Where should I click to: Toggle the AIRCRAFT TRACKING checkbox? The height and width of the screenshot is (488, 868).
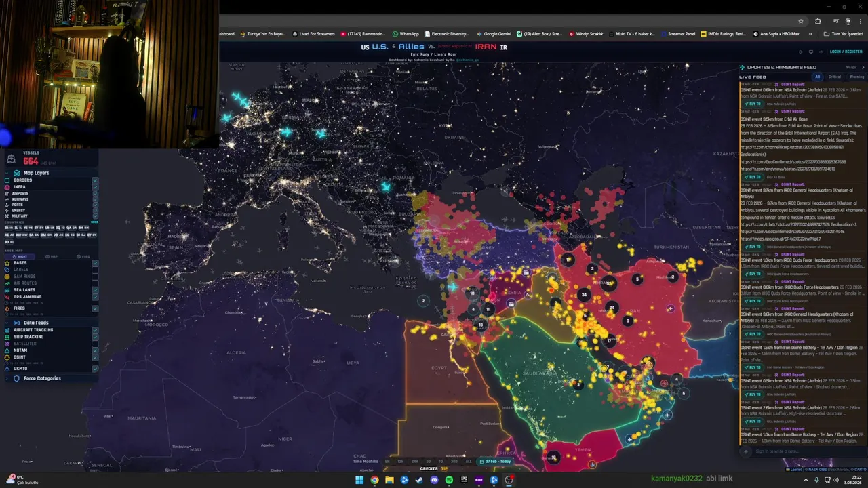95,330
